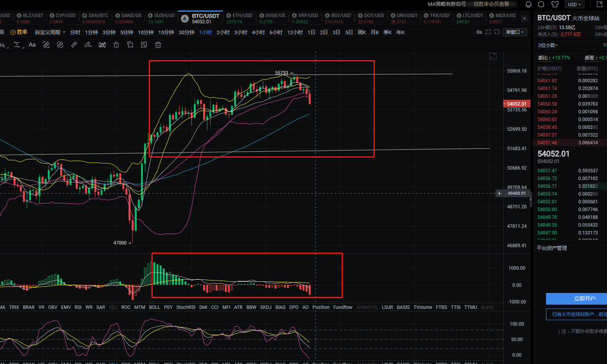
Task: Add a new symbol tab with plus icon
Action: point(525,19)
